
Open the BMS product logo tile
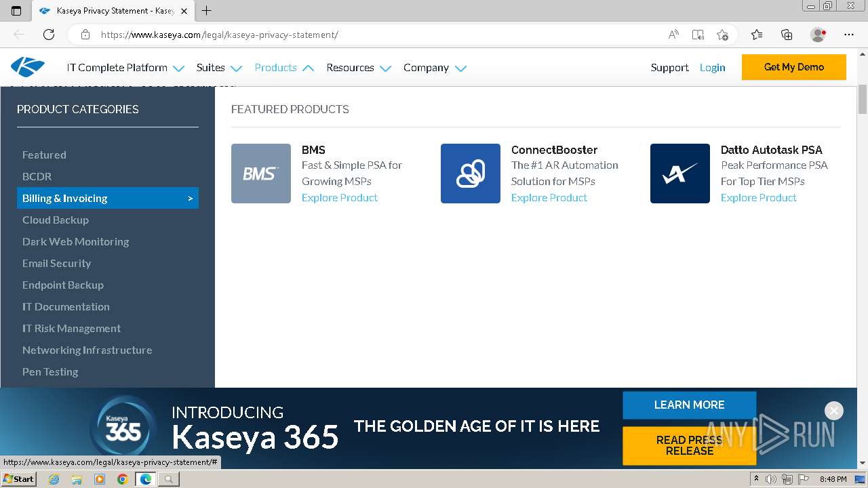261,174
